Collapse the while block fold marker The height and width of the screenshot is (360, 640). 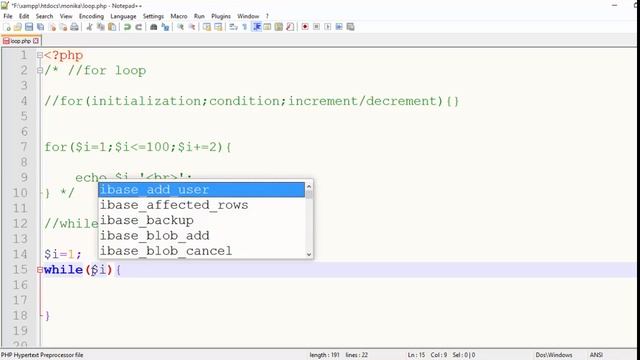point(40,270)
